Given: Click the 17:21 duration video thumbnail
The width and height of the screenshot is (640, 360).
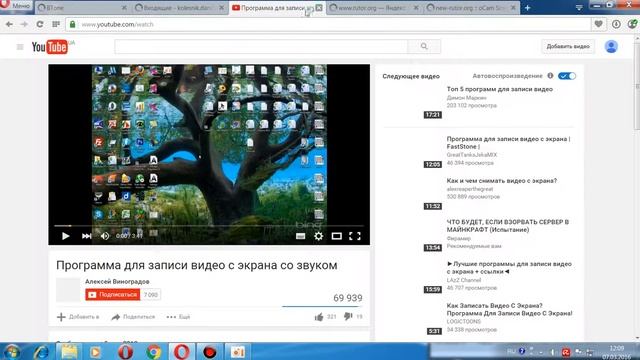Looking at the screenshot, I should 412,102.
